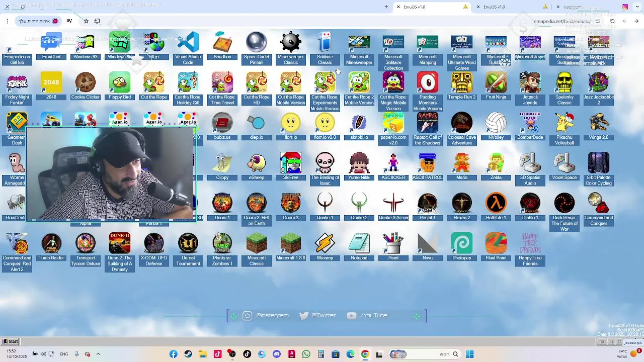Launch Half-Life 1 icon
644x362 pixels.
496,207
